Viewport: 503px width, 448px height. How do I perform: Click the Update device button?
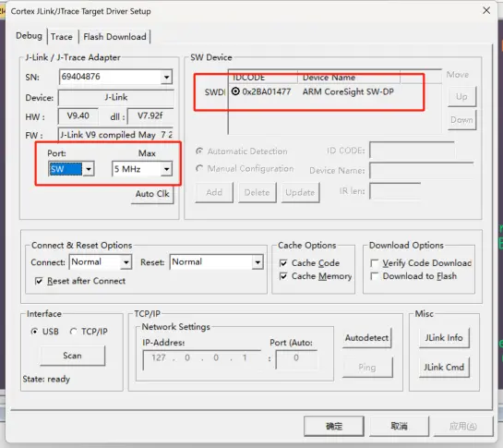[300, 192]
